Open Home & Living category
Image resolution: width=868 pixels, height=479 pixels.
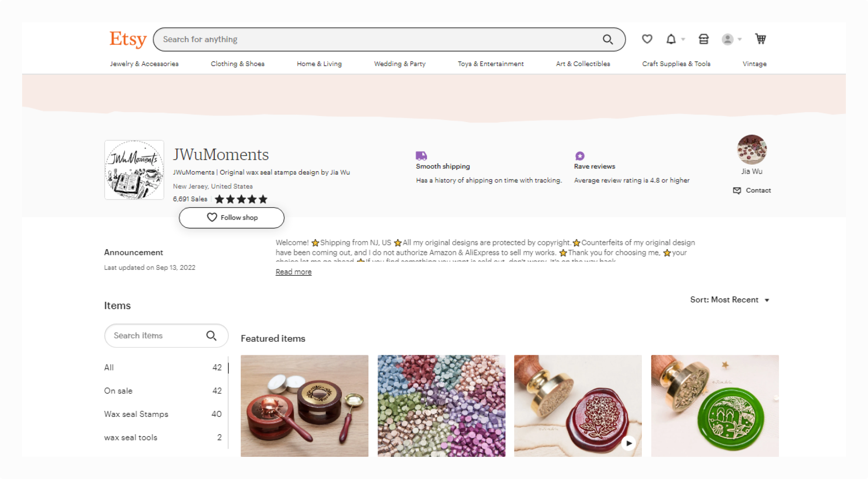tap(319, 64)
